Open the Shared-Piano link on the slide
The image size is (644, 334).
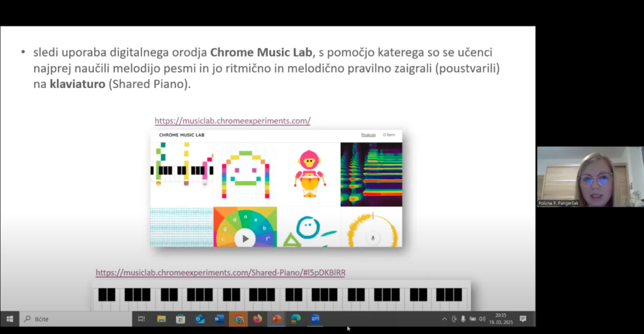221,272
